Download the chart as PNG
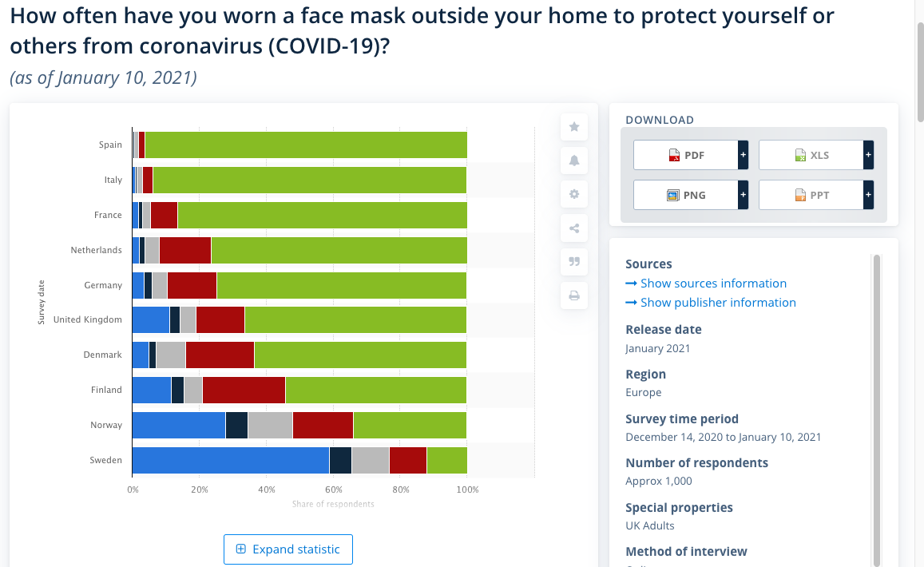The image size is (924, 567). click(685, 195)
